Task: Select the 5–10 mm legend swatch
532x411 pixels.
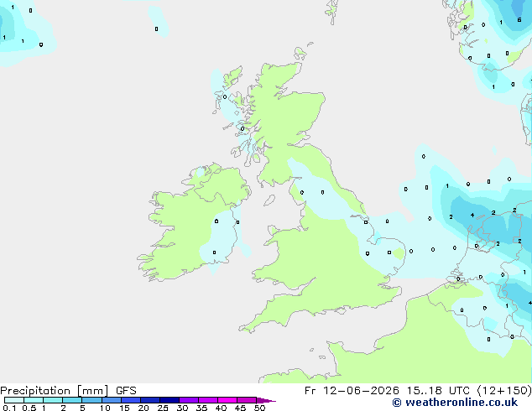Action: 91,400
